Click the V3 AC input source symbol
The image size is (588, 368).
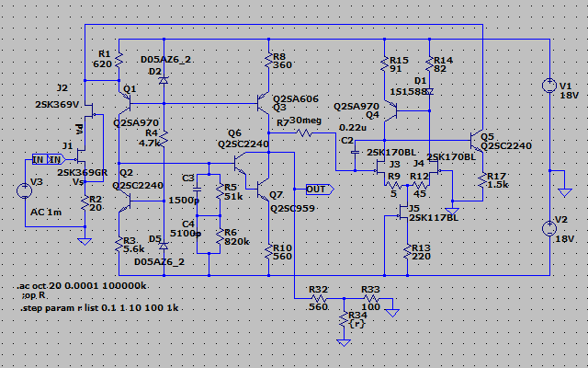click(x=24, y=192)
